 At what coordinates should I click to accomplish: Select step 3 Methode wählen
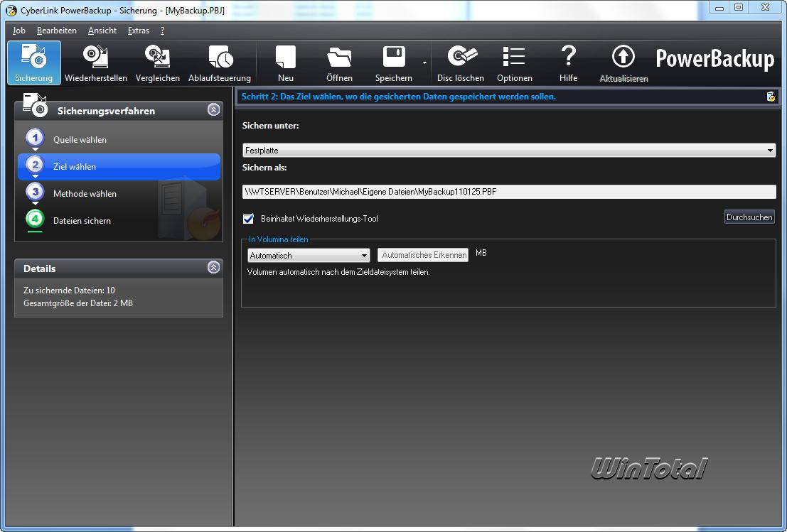point(119,193)
